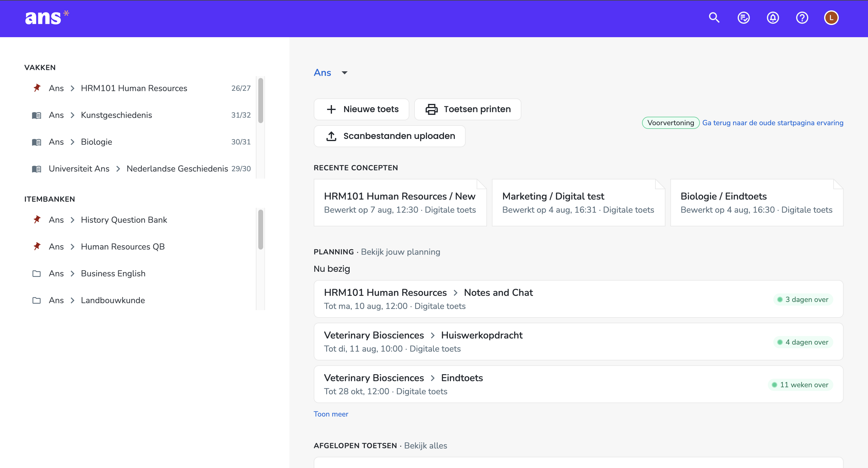Image resolution: width=868 pixels, height=468 pixels.
Task: Open Marketing / Digital test concept card
Action: pos(579,203)
